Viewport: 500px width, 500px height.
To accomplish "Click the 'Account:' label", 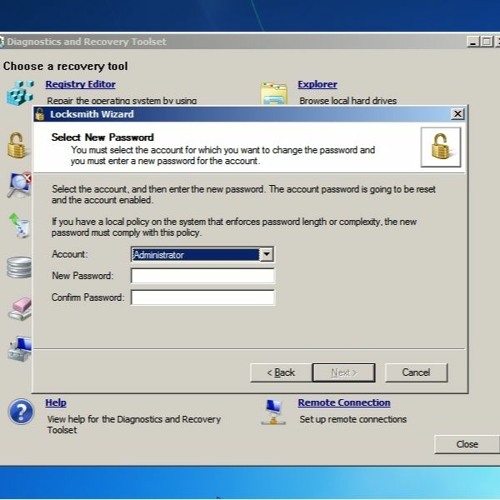I will click(x=70, y=254).
